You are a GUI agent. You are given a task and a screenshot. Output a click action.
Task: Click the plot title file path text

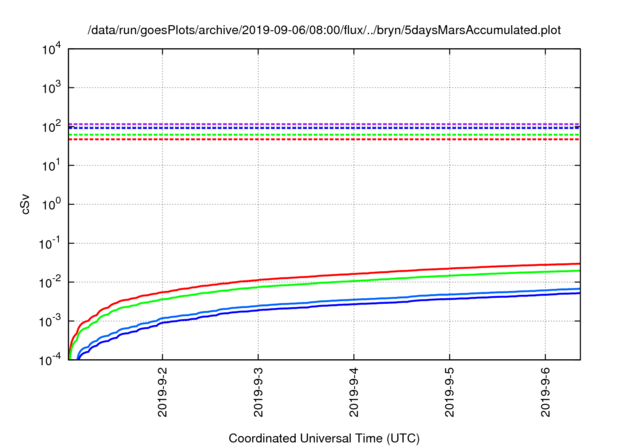pos(324,30)
